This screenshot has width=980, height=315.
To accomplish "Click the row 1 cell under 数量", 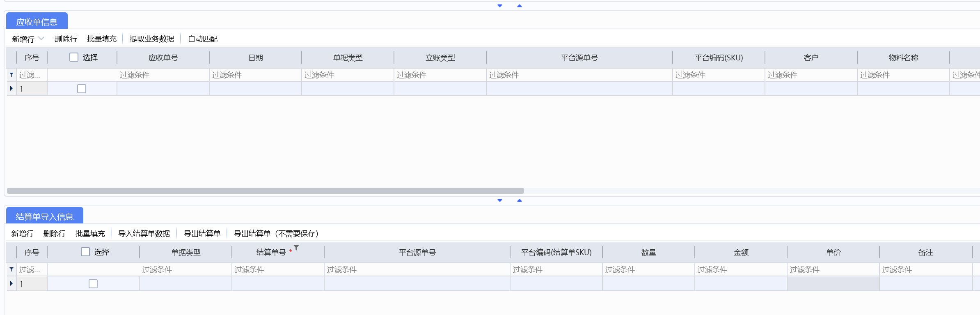I will [649, 283].
